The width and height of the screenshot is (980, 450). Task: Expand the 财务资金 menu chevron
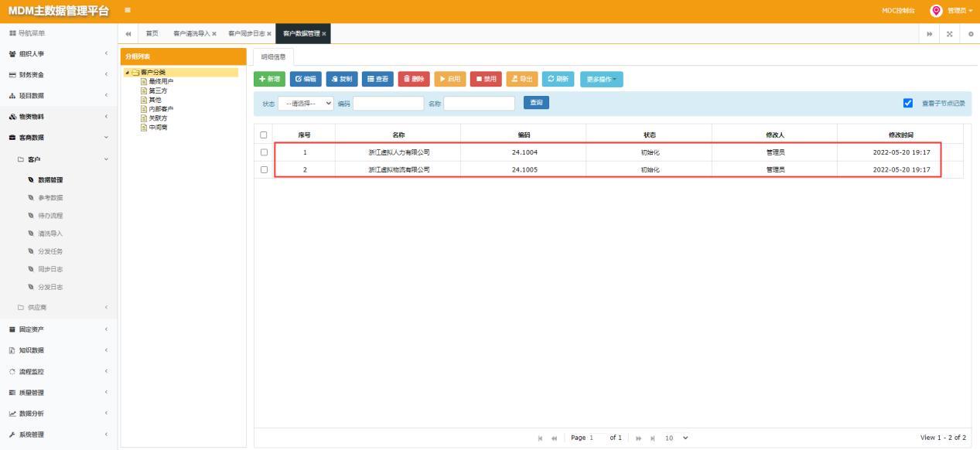(106, 74)
